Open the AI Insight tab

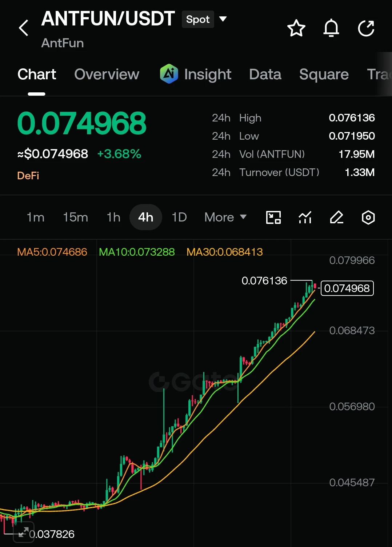click(x=196, y=74)
